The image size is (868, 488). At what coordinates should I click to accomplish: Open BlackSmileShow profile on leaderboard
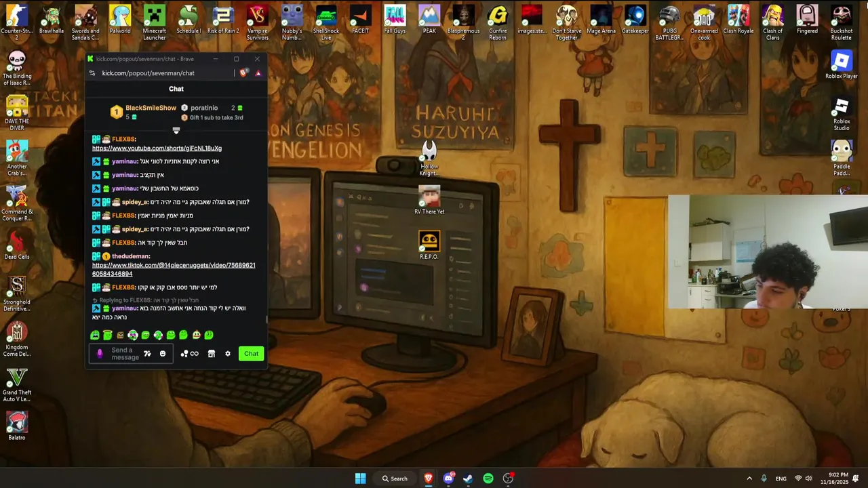(x=151, y=108)
